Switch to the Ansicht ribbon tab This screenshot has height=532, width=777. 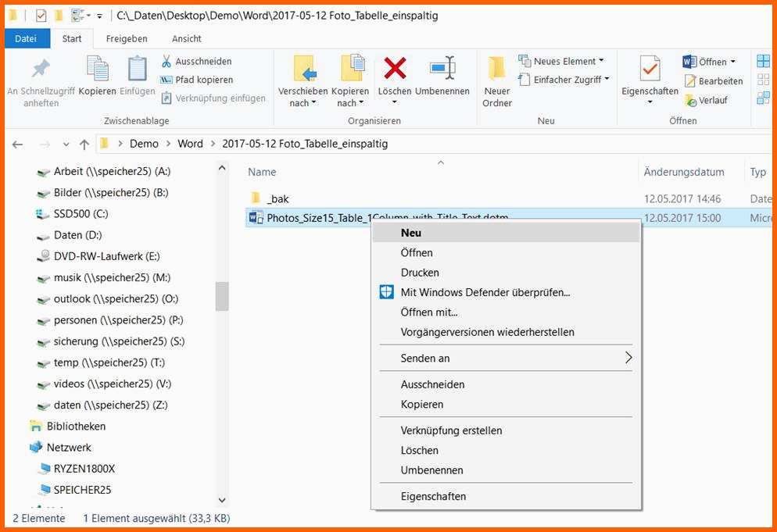(186, 38)
